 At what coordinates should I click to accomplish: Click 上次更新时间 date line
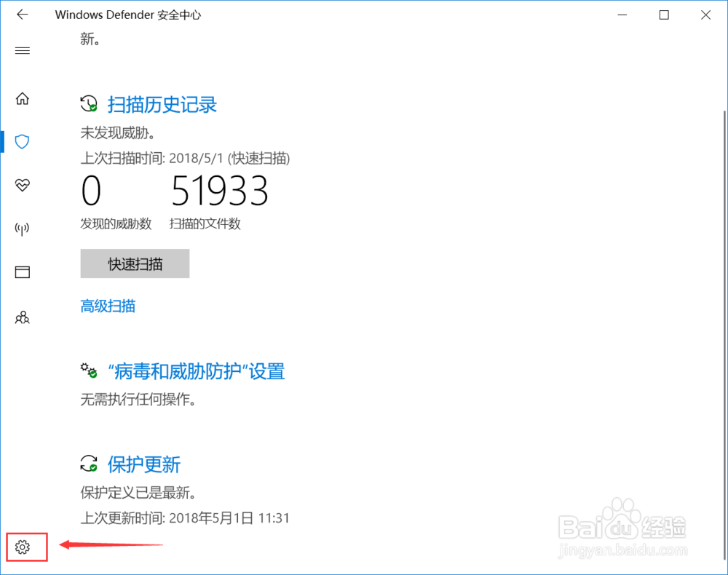tap(185, 518)
